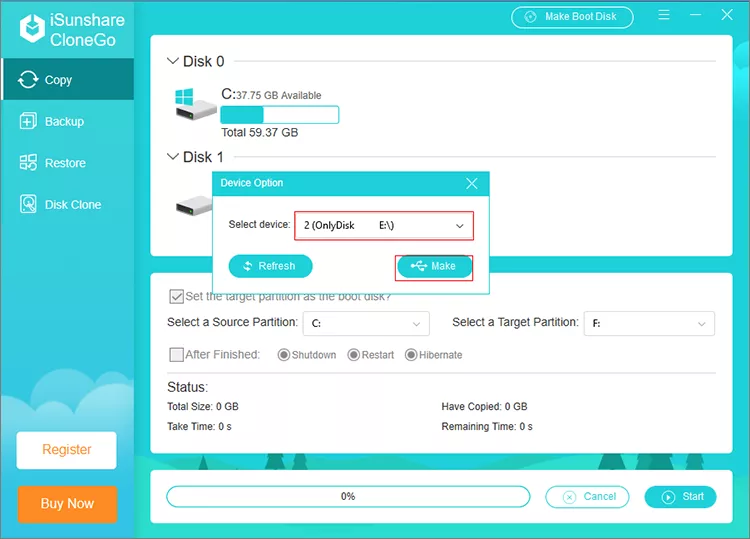Collapse the Disk 0 section

[x=172, y=61]
